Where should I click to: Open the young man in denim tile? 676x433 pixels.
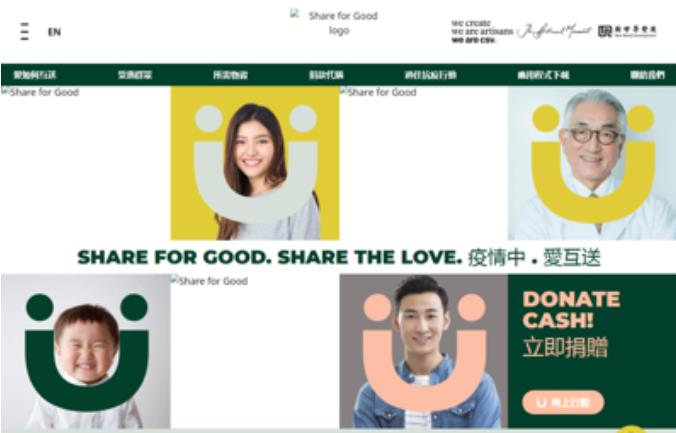click(423, 351)
